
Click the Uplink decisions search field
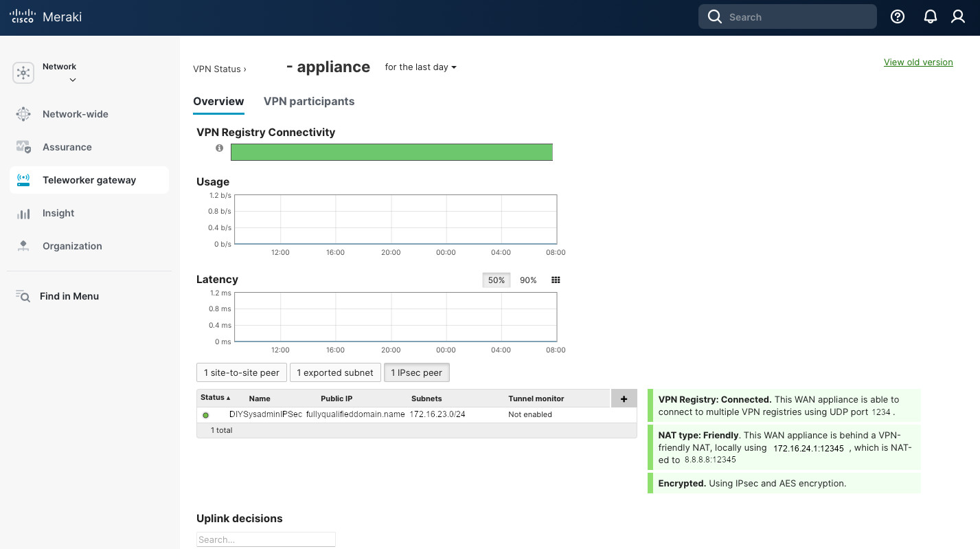click(x=266, y=539)
